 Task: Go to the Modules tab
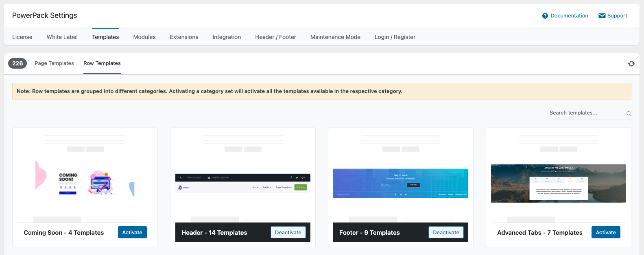point(144,37)
